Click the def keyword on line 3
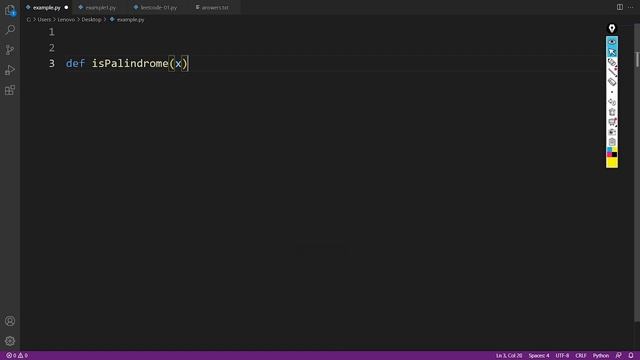 pos(75,63)
